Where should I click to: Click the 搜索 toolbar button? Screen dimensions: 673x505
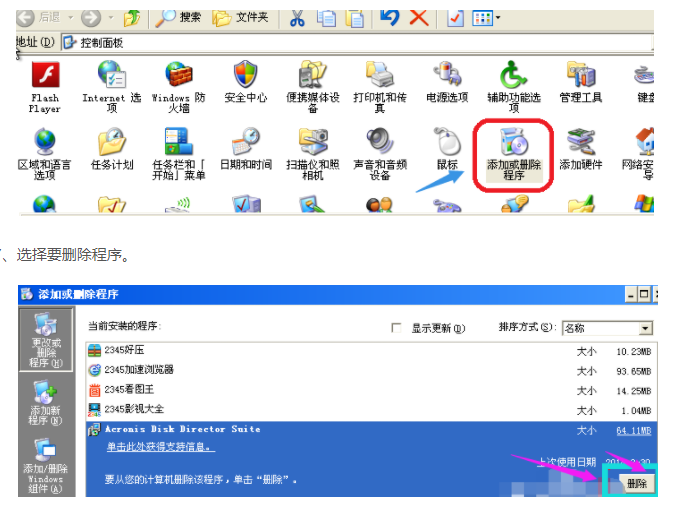pyautogui.click(x=178, y=18)
